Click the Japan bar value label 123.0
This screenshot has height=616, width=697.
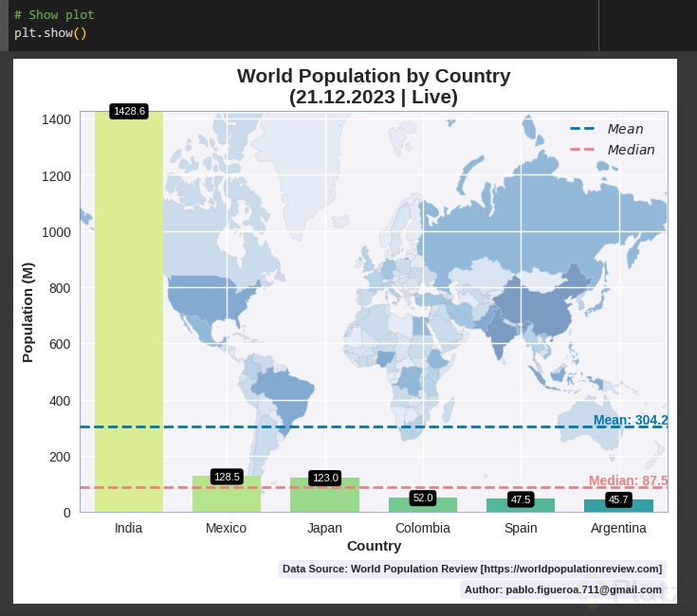click(x=325, y=478)
